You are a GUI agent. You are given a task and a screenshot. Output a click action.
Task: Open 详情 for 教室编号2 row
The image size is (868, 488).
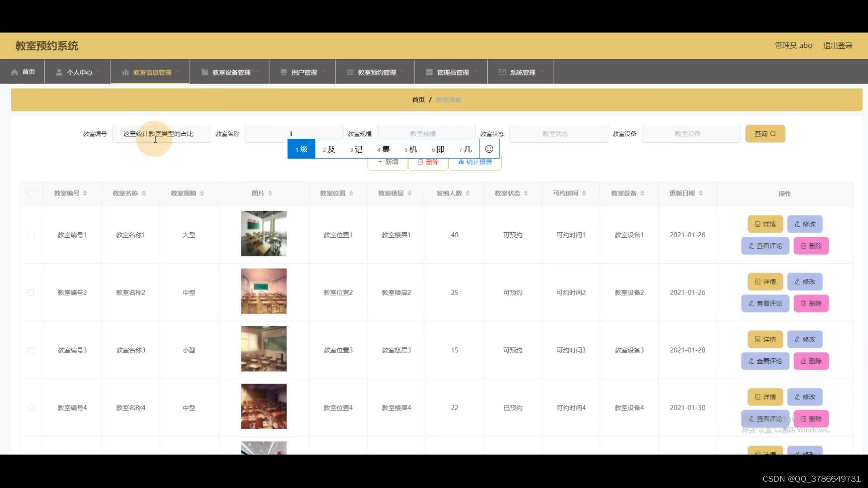(765, 282)
